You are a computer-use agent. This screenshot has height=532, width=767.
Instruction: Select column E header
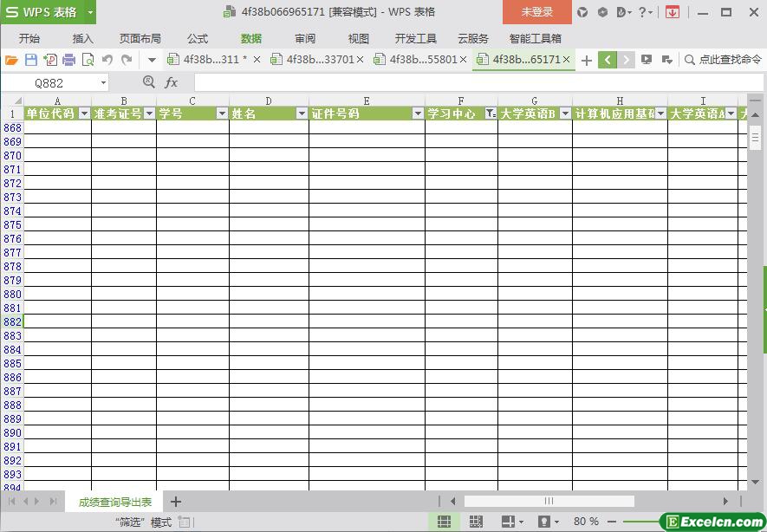point(367,101)
